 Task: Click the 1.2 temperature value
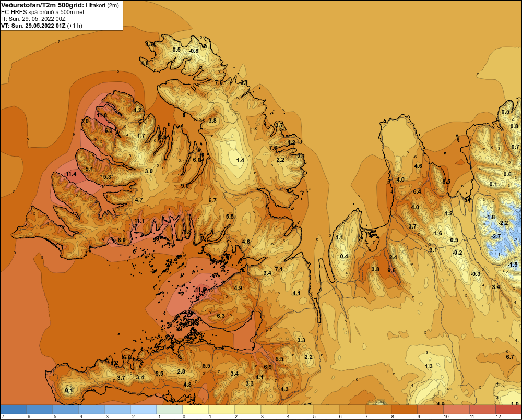click(x=448, y=213)
